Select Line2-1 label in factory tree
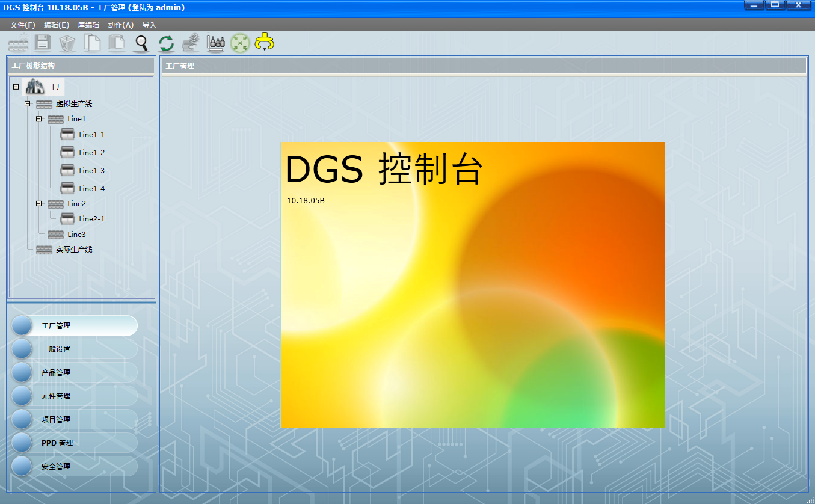 tap(91, 218)
